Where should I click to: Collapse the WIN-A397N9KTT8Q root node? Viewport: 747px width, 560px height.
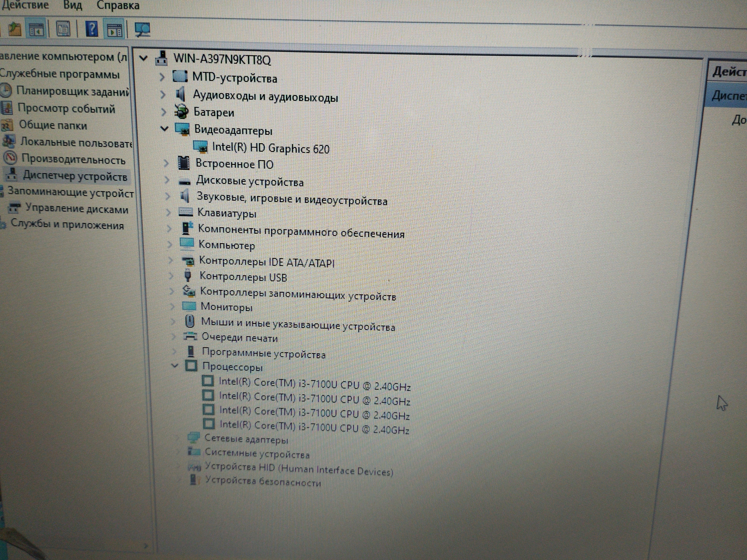click(144, 58)
